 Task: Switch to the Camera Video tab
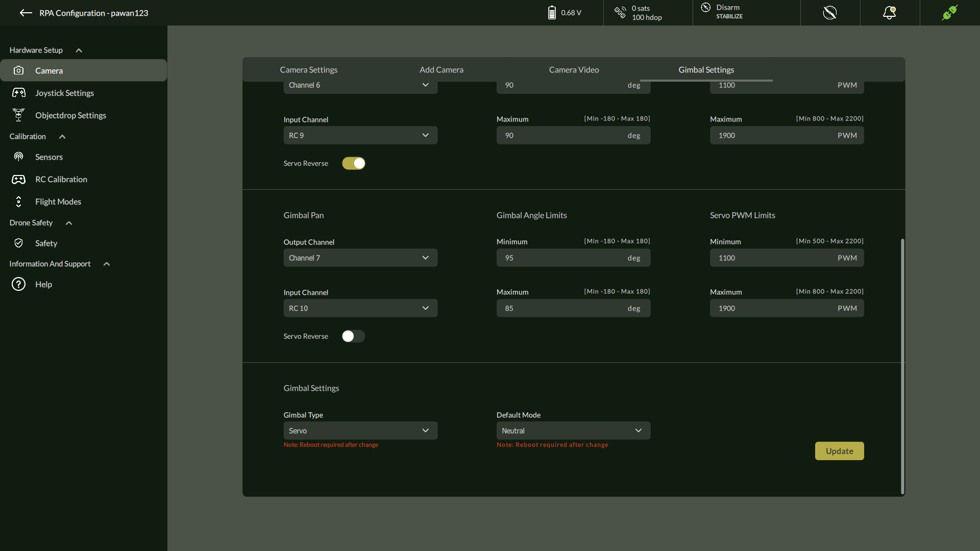pyautogui.click(x=574, y=69)
